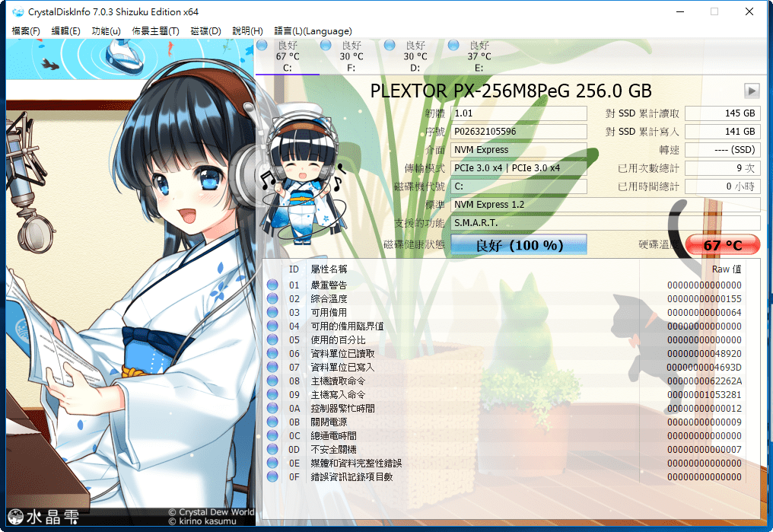773x532 pixels.
Task: Click total SSD reads value 145 GB
Action: tap(723, 113)
